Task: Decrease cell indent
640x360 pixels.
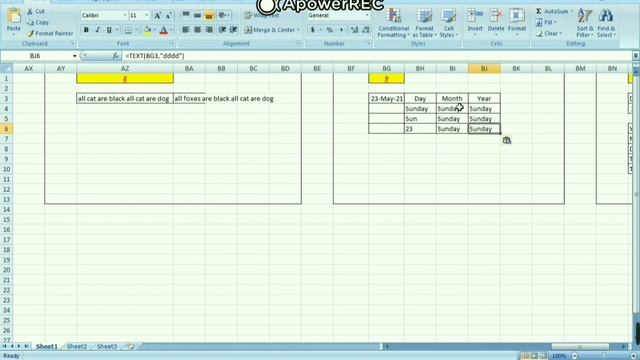Action: point(222,30)
